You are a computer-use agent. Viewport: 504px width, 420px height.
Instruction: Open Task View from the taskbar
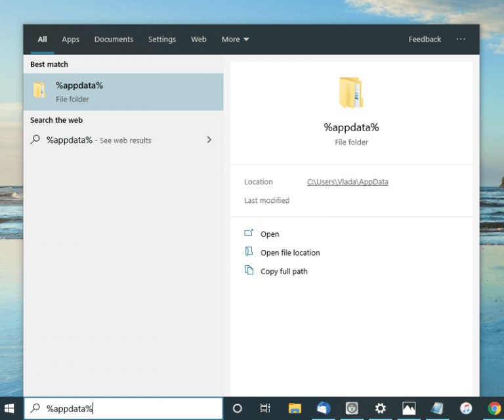[x=265, y=408]
